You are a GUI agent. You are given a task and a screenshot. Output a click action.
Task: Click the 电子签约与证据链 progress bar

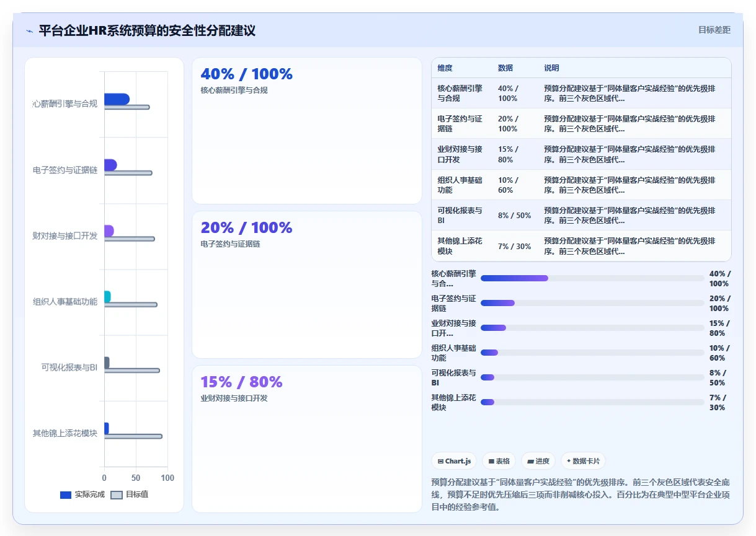[592, 303]
